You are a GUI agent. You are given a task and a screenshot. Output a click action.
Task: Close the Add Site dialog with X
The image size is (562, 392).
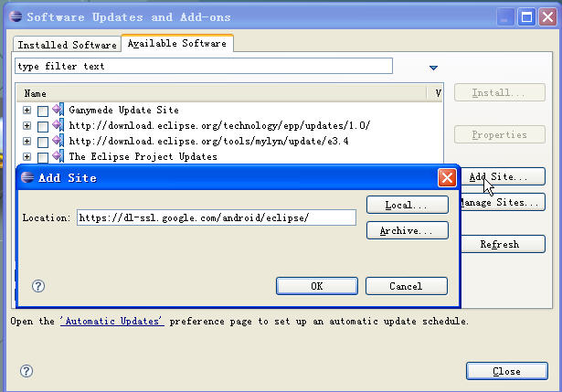(447, 177)
